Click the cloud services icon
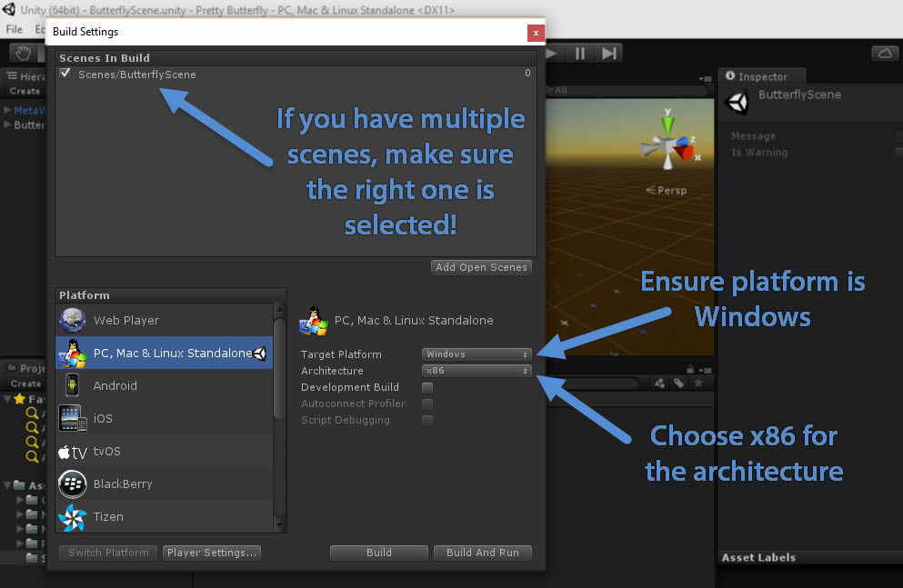The image size is (903, 588). (884, 54)
